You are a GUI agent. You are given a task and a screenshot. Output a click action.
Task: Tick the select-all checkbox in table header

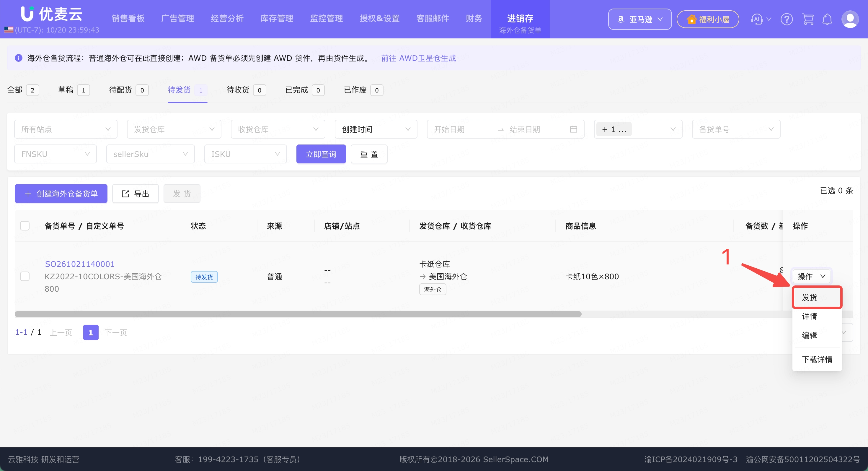[x=25, y=225]
